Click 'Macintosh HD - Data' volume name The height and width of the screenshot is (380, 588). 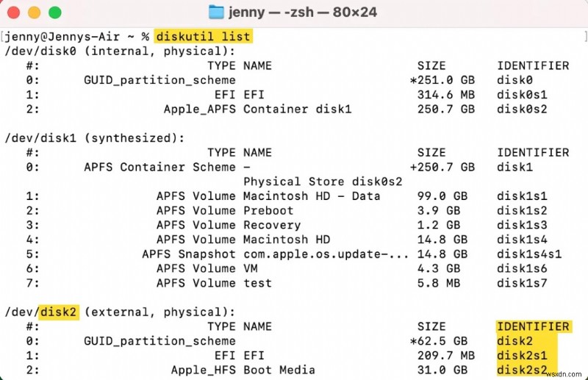[312, 196]
